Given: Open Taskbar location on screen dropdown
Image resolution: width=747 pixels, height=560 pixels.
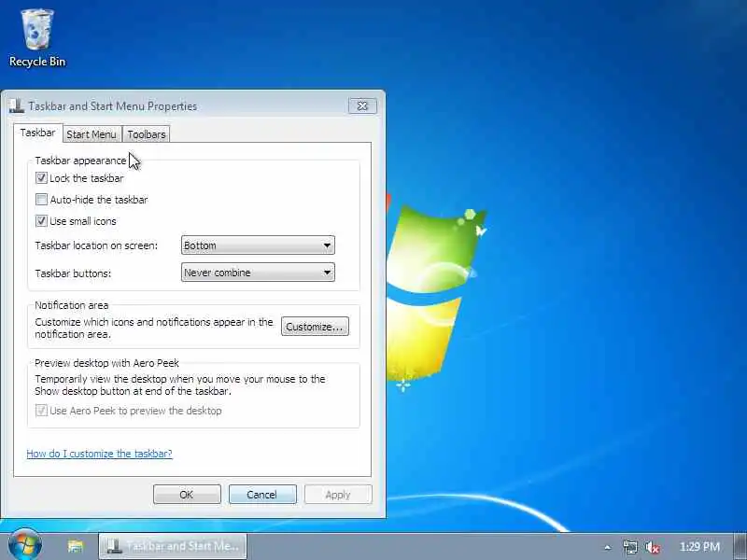Looking at the screenshot, I should (258, 245).
